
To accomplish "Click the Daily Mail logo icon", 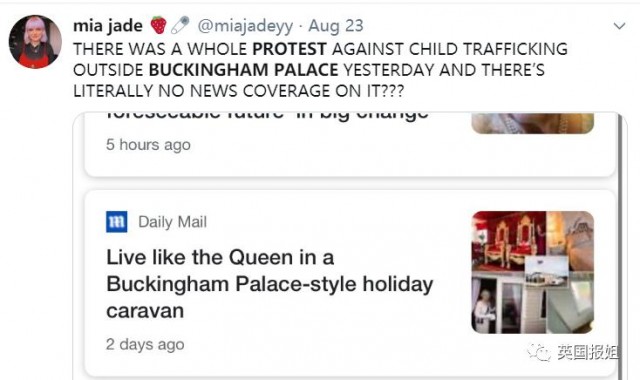I will [116, 222].
